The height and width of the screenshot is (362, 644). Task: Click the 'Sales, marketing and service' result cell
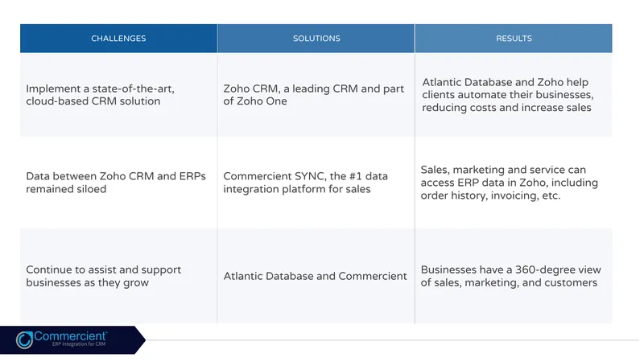(514, 183)
